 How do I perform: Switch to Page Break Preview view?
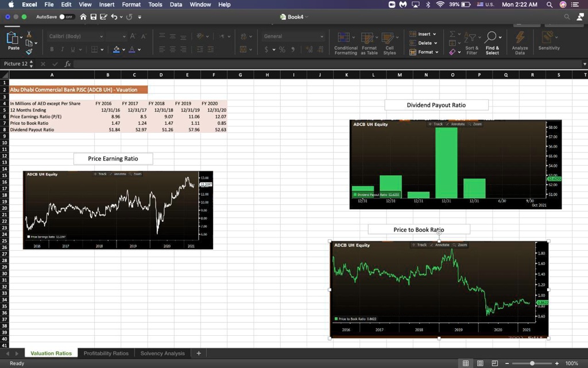pos(494,363)
